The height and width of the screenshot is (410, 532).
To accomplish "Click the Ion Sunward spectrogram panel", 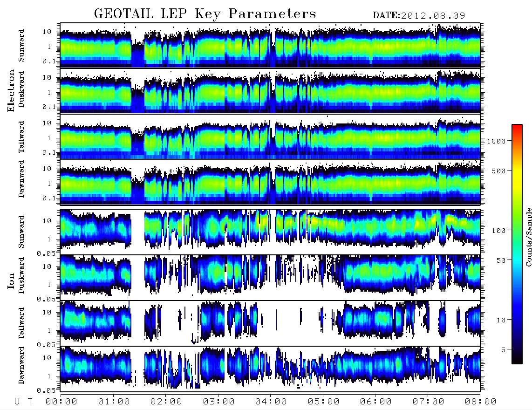I will click(x=270, y=232).
